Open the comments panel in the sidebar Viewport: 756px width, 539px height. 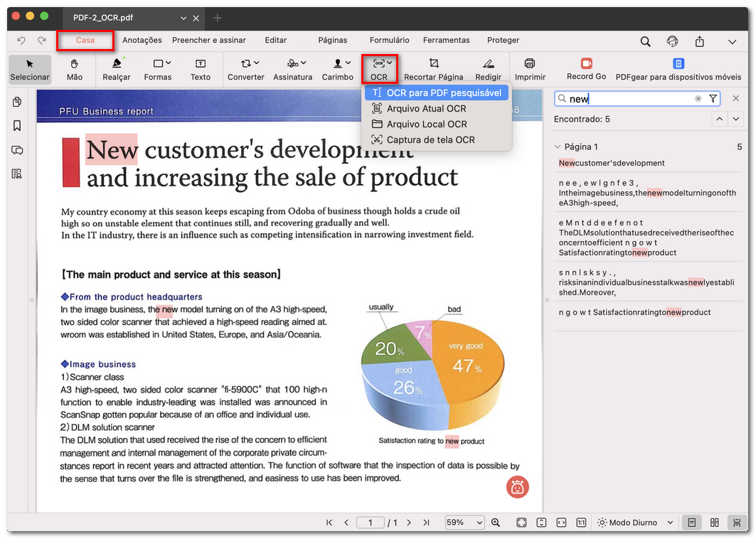17,149
